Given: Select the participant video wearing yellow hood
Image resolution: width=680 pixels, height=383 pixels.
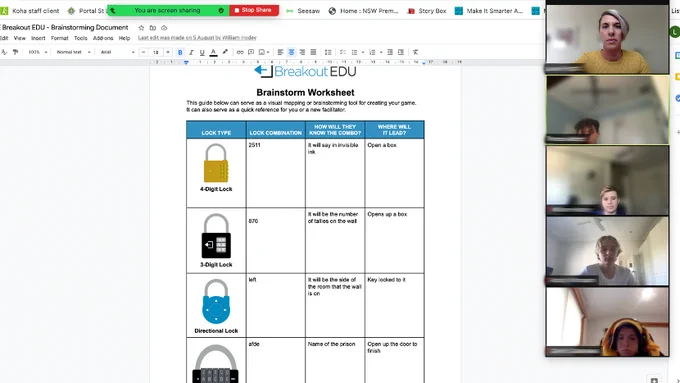Looking at the screenshot, I should point(607,322).
